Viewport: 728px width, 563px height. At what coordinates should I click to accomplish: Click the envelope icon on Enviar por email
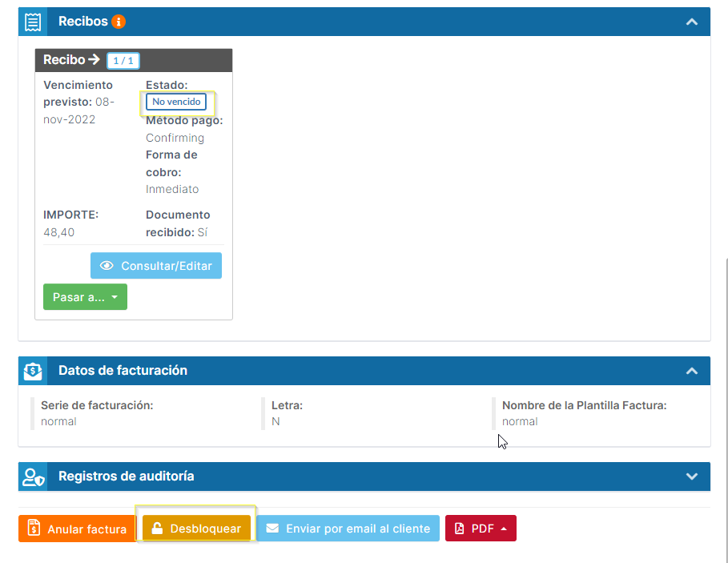pos(272,529)
